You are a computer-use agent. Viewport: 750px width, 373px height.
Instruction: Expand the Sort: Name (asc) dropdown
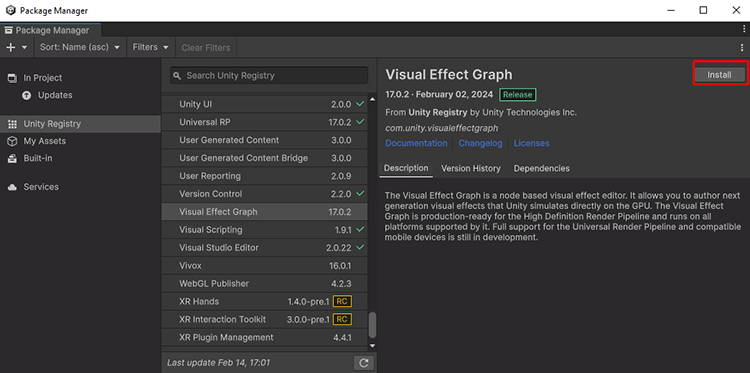pyautogui.click(x=80, y=47)
